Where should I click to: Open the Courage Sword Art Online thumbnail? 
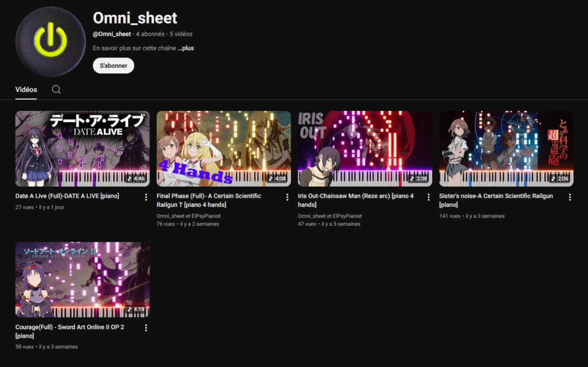point(83,280)
